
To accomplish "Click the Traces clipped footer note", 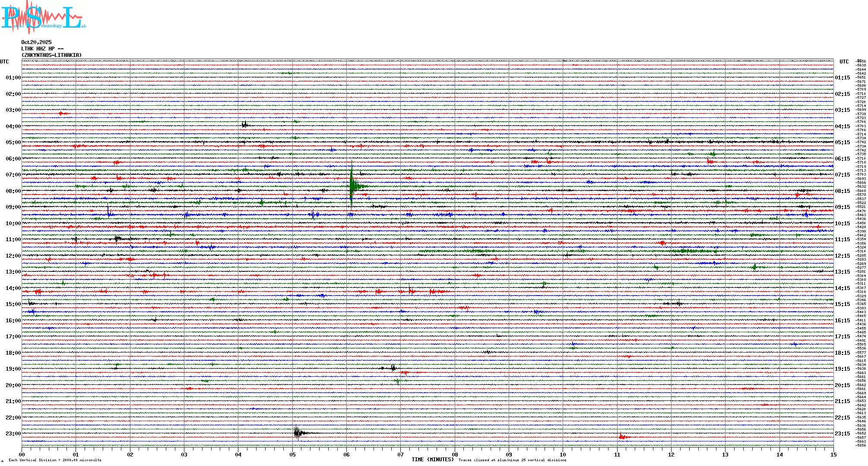I will pyautogui.click(x=512, y=460).
